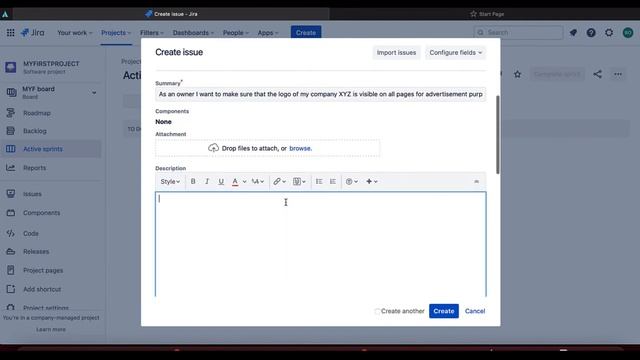This screenshot has height=360, width=640.
Task: Switch to the Start Page browser tab
Action: 487,14
